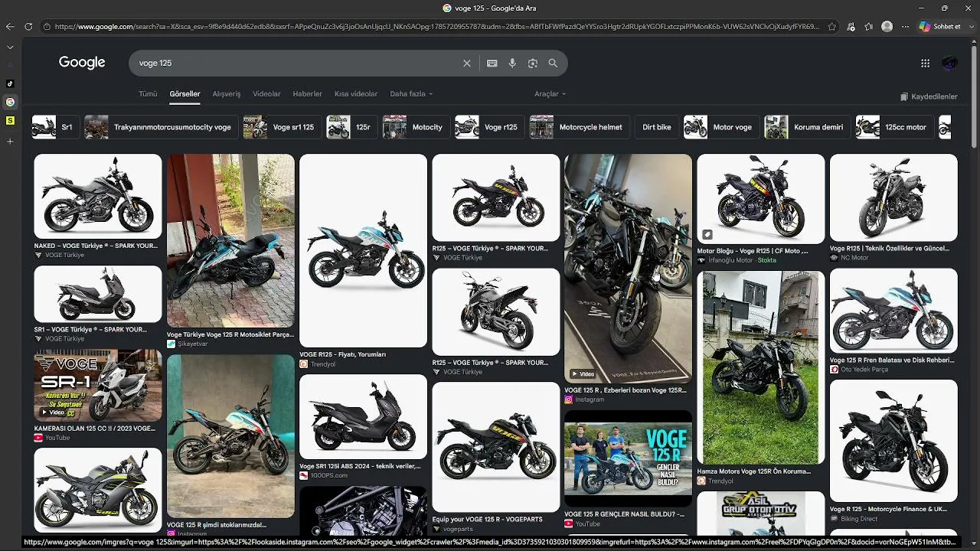The width and height of the screenshot is (980, 551).
Task: Open the Hamza Motors Ön Koruma image
Action: [760, 367]
